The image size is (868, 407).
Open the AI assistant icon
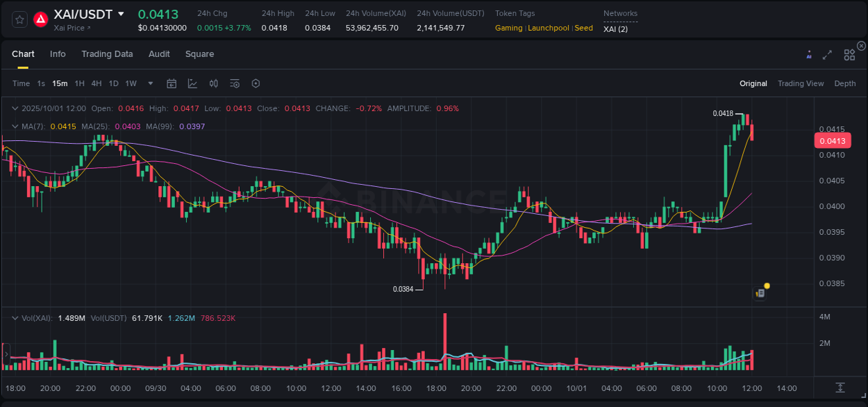coord(808,54)
